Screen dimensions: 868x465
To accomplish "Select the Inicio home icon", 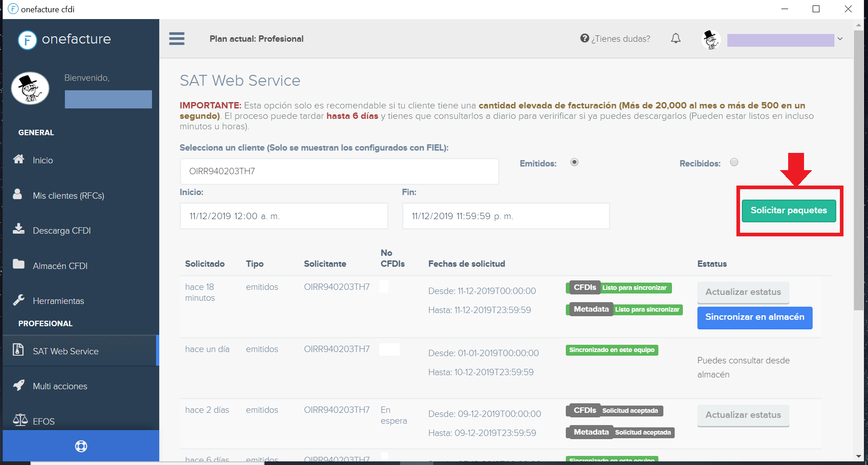I will (19, 159).
